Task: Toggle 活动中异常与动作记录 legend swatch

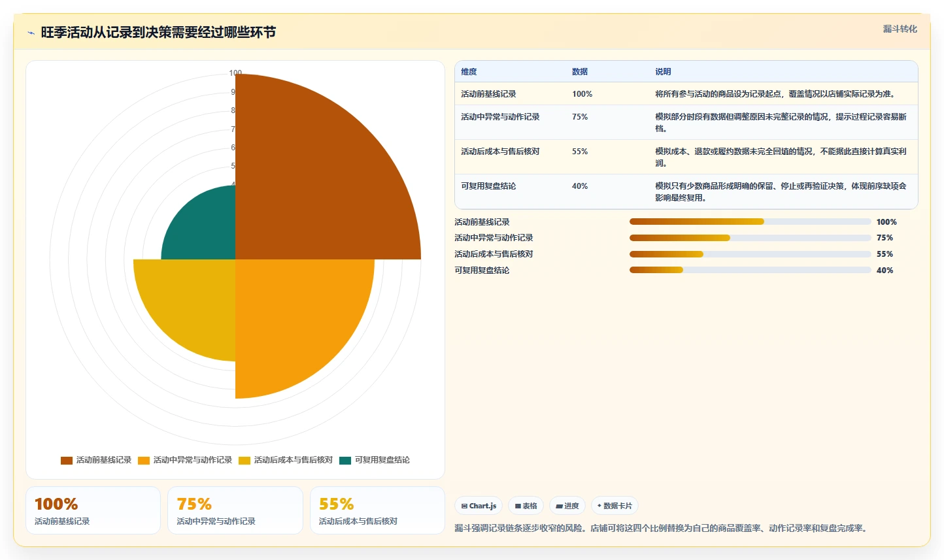Action: pyautogui.click(x=144, y=460)
